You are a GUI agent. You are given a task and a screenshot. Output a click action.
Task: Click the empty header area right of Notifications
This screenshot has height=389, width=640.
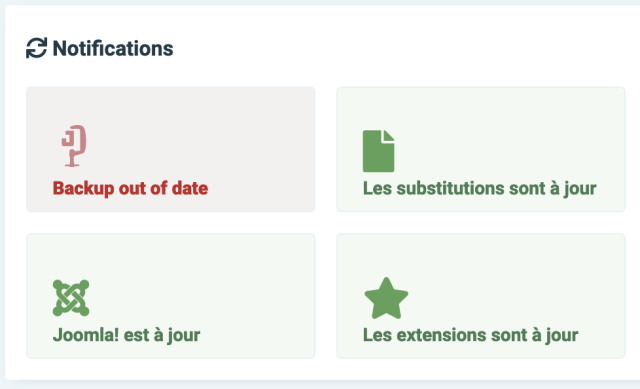pyautogui.click(x=404, y=48)
